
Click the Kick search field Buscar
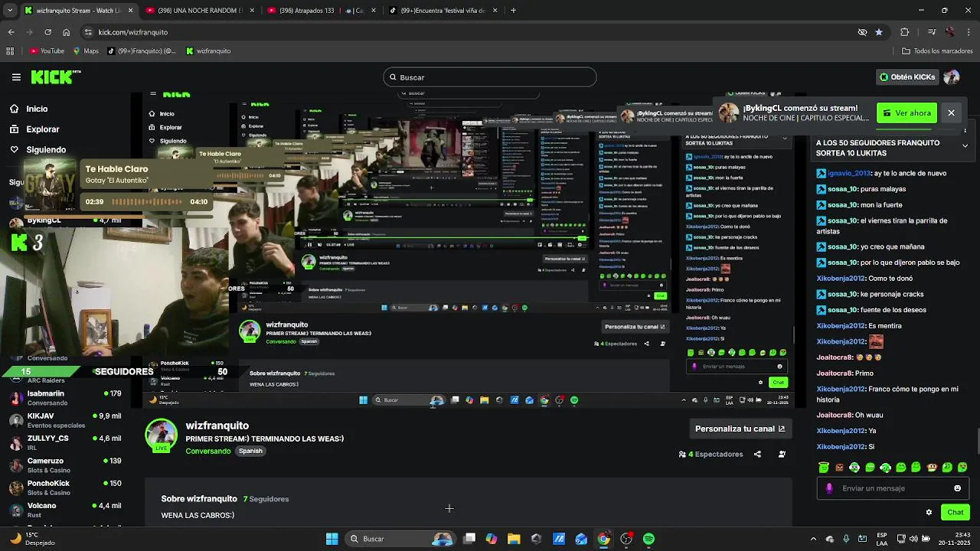[x=490, y=77]
